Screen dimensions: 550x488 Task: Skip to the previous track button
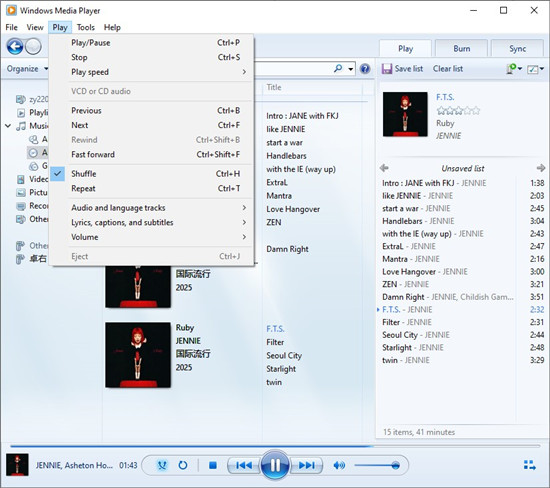[x=244, y=465]
